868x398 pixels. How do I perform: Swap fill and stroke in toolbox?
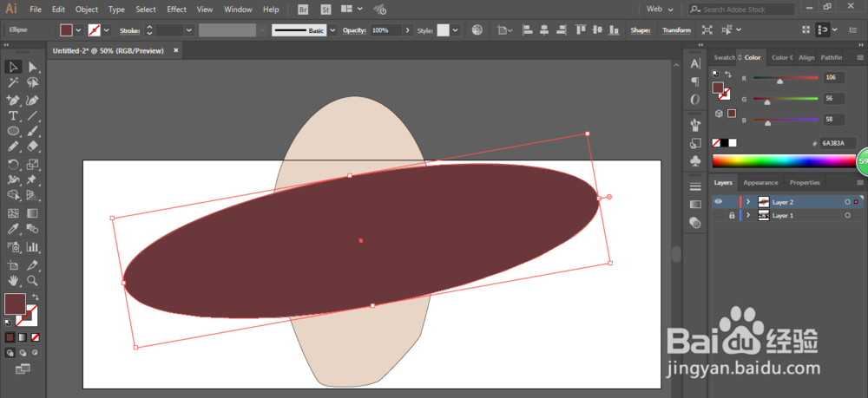click(x=35, y=297)
